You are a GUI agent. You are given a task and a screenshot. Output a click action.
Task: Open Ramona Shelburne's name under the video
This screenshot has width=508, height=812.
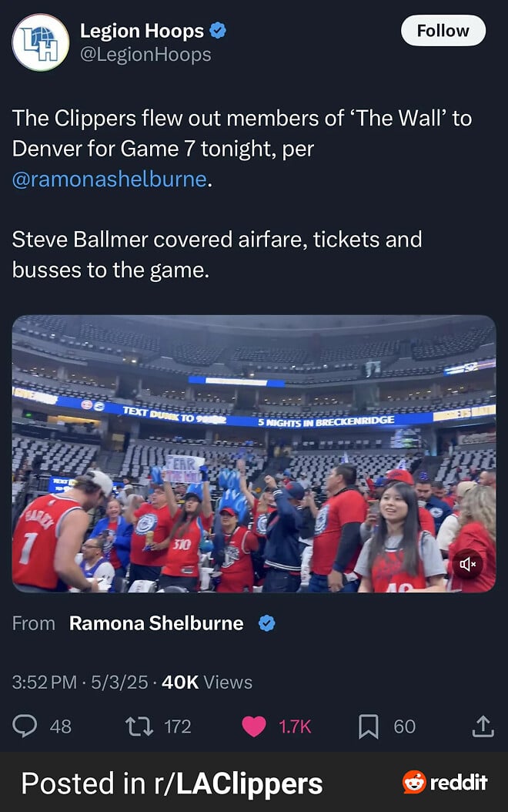(156, 623)
